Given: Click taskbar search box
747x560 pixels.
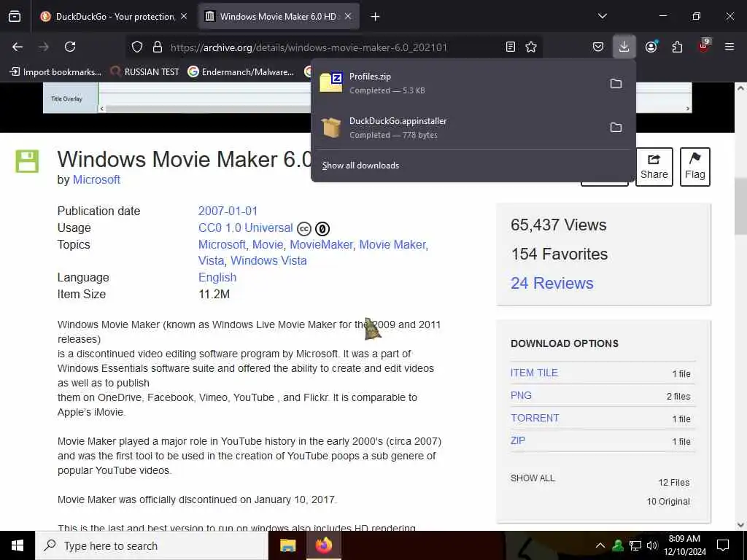Looking at the screenshot, I should [x=152, y=545].
